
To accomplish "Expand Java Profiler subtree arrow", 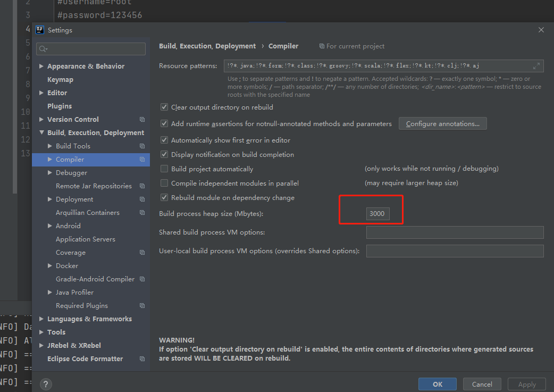I will [x=50, y=293].
